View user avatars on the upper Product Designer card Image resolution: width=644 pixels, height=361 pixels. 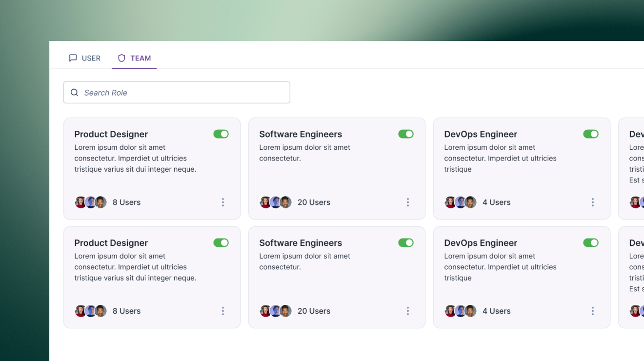(x=91, y=202)
